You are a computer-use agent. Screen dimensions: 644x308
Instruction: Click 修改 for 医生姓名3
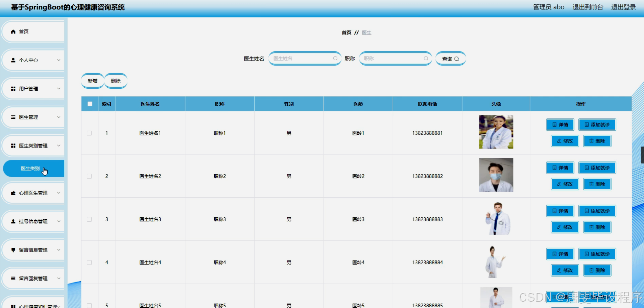pyautogui.click(x=565, y=227)
